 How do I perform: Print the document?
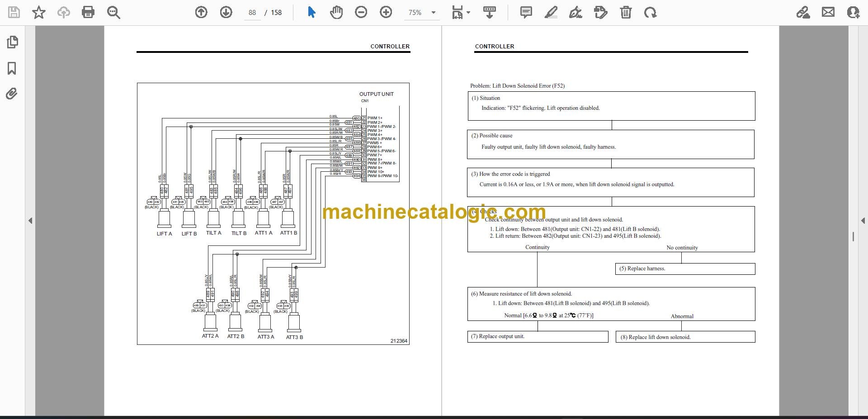88,12
